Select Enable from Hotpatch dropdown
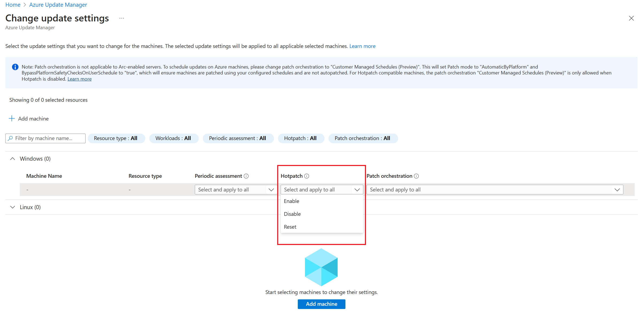Image resolution: width=644 pixels, height=328 pixels. click(x=291, y=201)
